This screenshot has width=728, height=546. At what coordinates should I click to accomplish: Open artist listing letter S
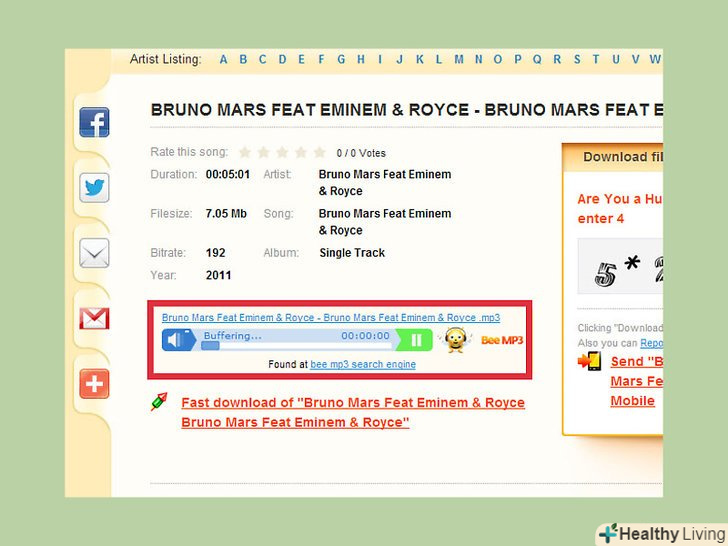point(577,59)
